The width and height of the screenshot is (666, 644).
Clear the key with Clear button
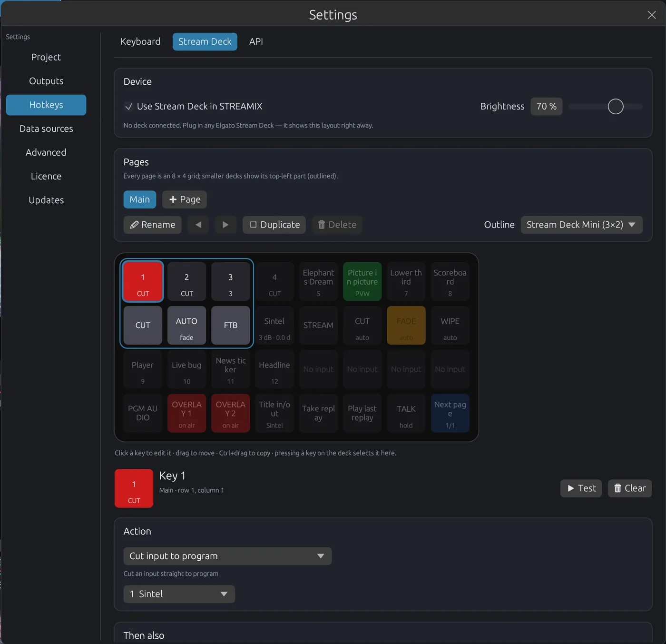coord(630,488)
